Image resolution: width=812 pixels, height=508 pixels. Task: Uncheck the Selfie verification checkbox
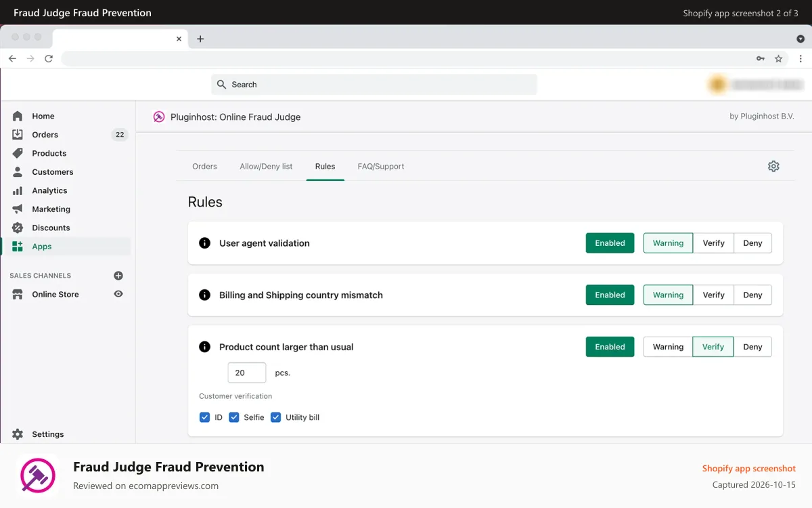coord(234,417)
